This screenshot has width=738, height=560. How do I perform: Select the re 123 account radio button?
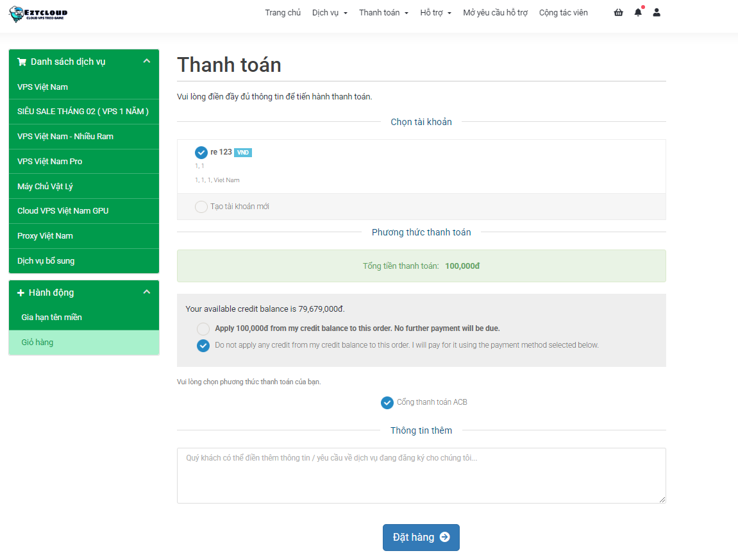pyautogui.click(x=201, y=153)
